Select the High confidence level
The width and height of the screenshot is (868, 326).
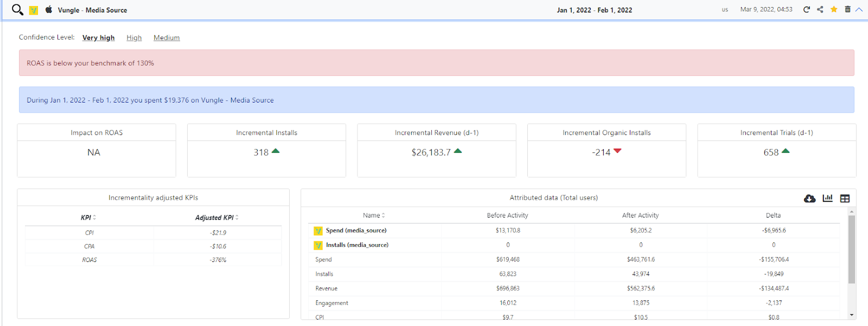(134, 38)
